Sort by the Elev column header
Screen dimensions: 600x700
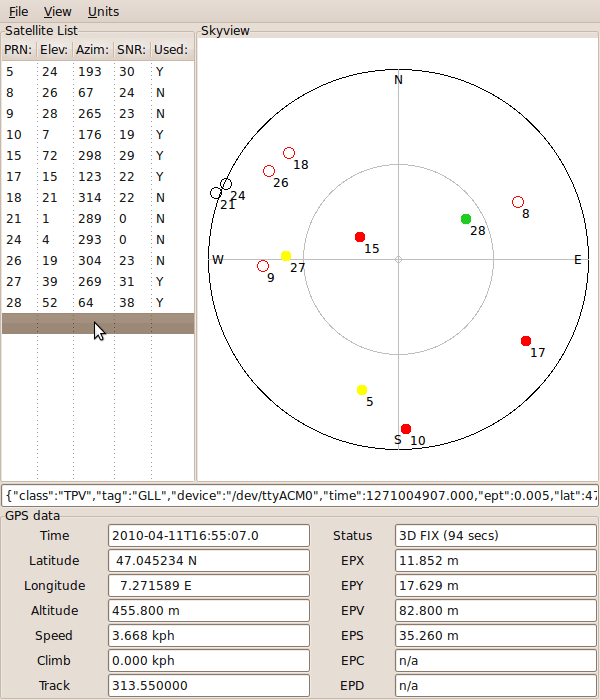coord(54,49)
